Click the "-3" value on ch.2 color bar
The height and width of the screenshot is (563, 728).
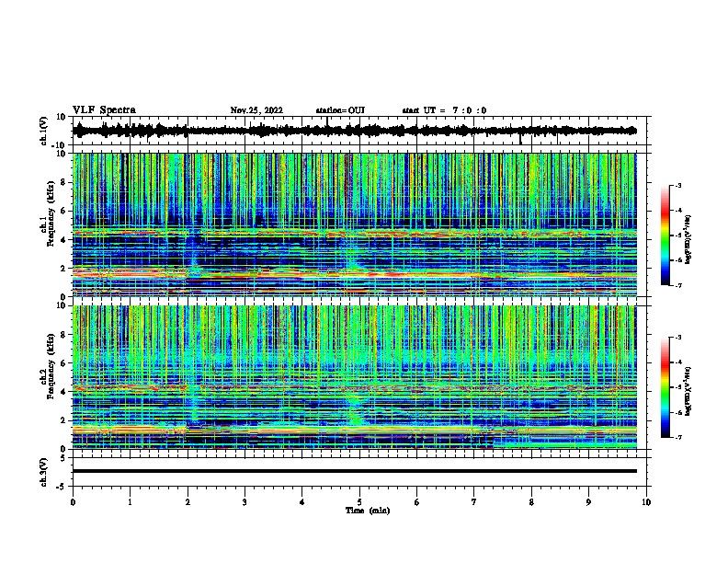coord(678,338)
